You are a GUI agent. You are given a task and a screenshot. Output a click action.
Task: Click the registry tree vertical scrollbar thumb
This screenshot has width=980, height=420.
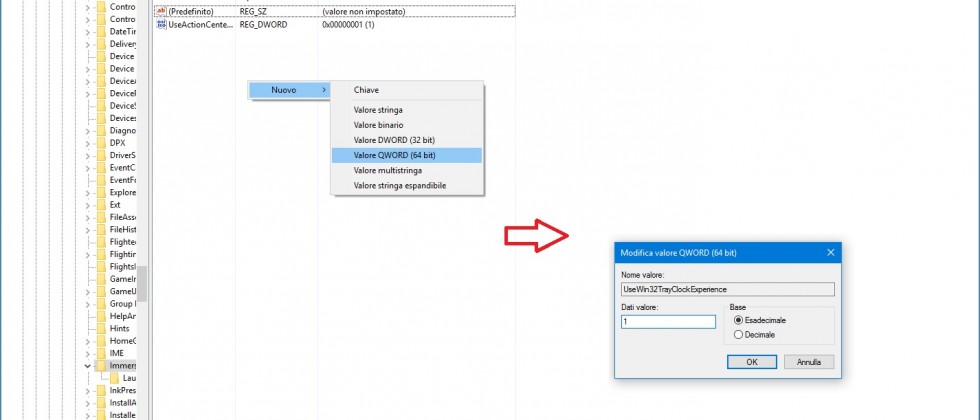click(x=142, y=283)
